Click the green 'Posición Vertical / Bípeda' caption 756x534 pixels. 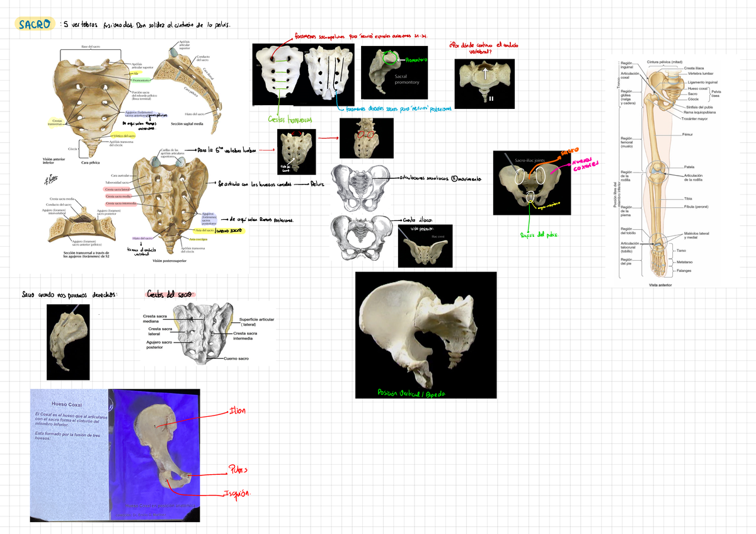(411, 393)
